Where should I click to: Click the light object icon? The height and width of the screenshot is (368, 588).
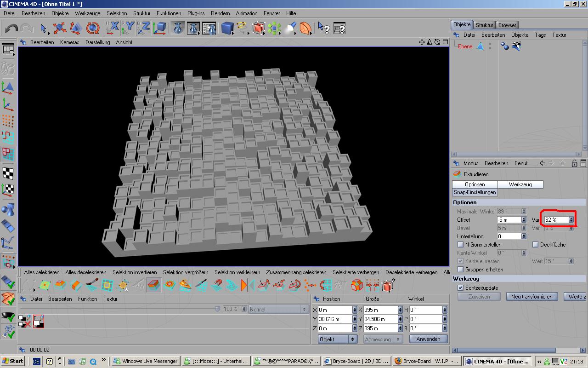[x=290, y=29]
